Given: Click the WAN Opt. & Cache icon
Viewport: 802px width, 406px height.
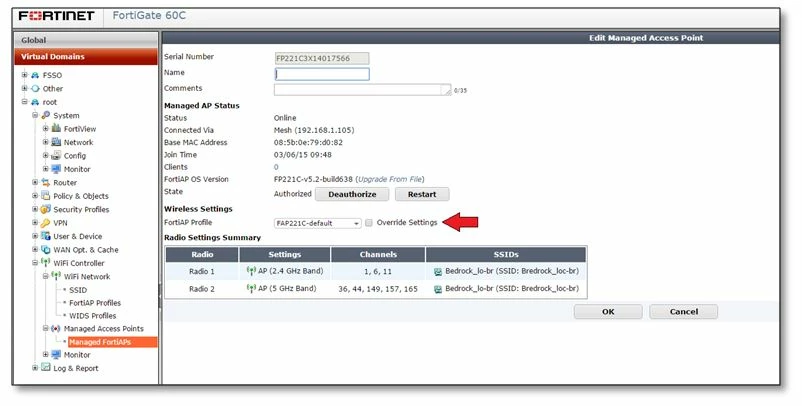Looking at the screenshot, I should point(46,250).
